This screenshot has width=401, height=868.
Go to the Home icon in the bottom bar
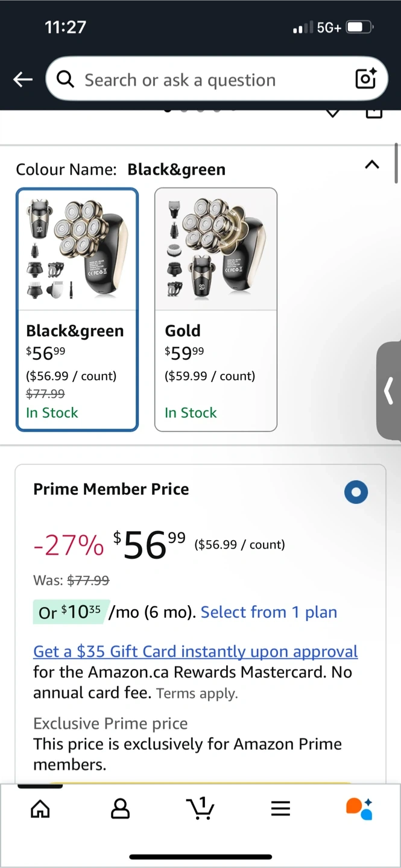tap(40, 808)
